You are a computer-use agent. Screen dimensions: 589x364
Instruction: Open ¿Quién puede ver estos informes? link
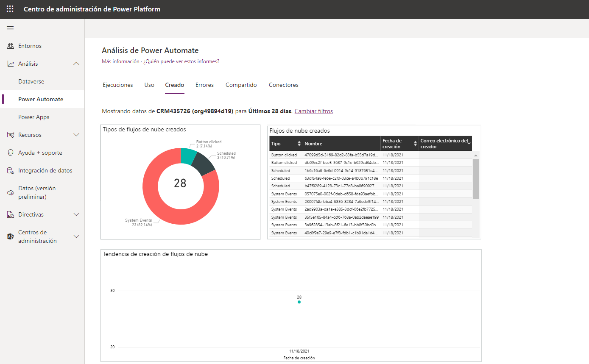pyautogui.click(x=181, y=61)
